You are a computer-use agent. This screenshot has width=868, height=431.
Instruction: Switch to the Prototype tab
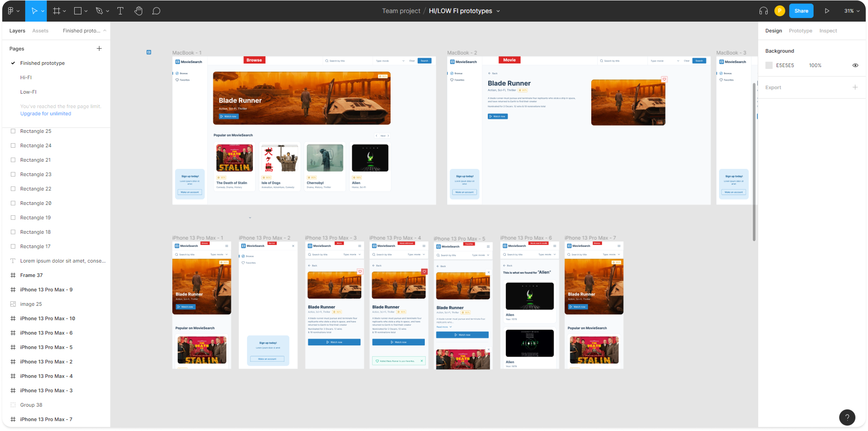tap(801, 30)
